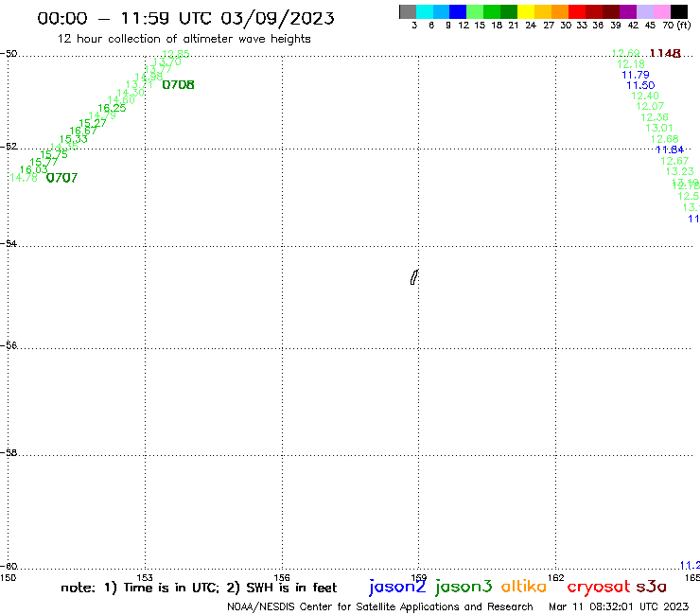Screen dimensions: 700x615
Task: Click the 15.33 wave height reading
Action: [x=74, y=139]
